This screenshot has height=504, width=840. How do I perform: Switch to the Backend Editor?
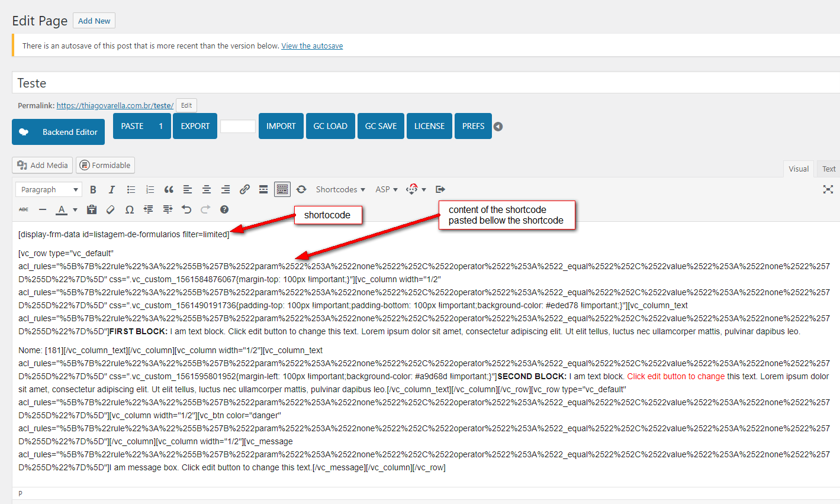tap(58, 132)
